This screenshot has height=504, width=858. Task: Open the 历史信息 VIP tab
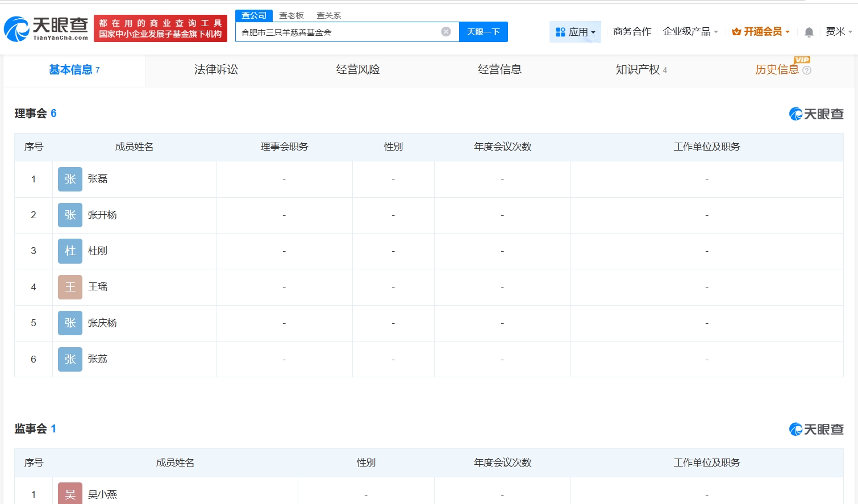(x=777, y=70)
